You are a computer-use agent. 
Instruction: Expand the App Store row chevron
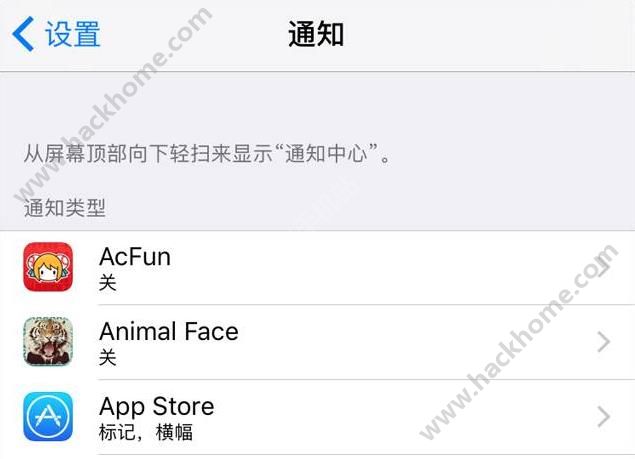tap(603, 416)
